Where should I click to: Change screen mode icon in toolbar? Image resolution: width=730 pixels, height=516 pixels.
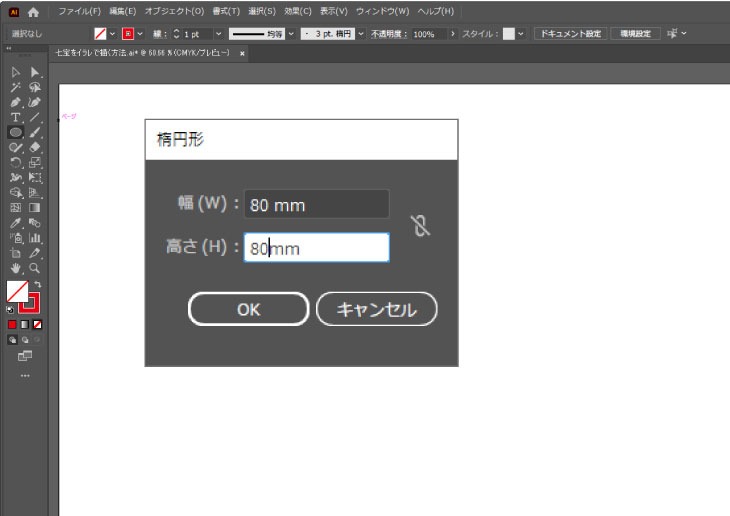coord(25,356)
